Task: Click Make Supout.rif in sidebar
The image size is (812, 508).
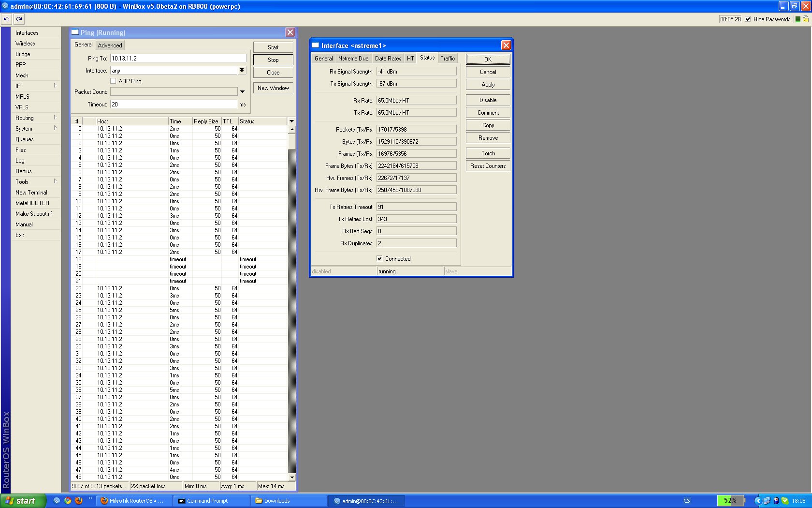Action: point(36,214)
